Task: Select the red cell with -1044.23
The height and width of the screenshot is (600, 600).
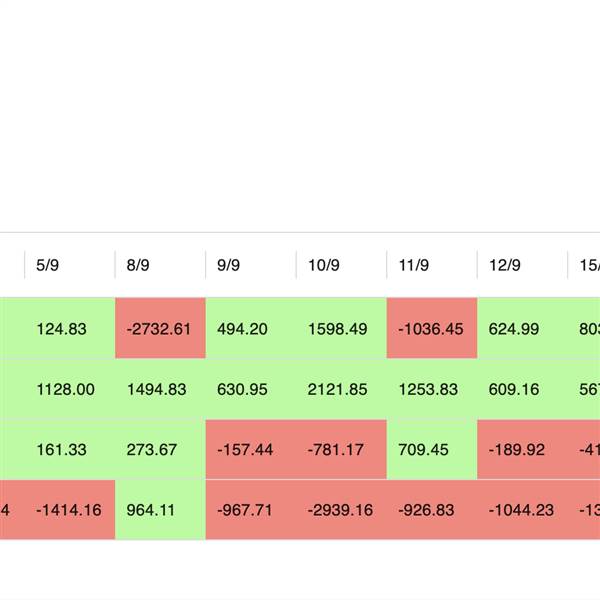Action: point(521,510)
